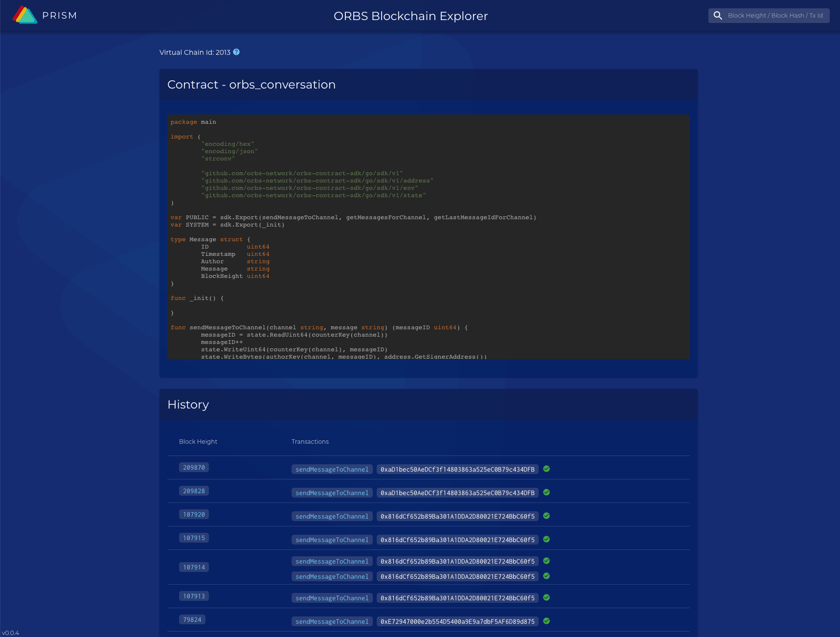
Task: Click the search magnifier icon
Action: tap(718, 16)
